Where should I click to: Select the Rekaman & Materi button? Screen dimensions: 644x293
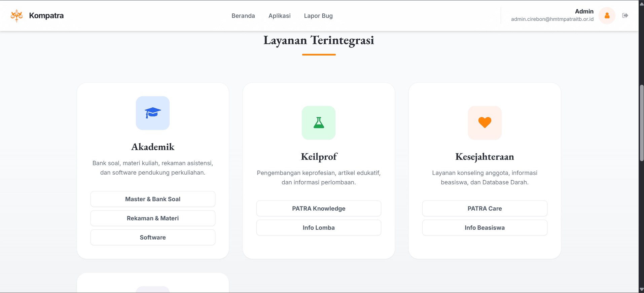click(x=153, y=218)
